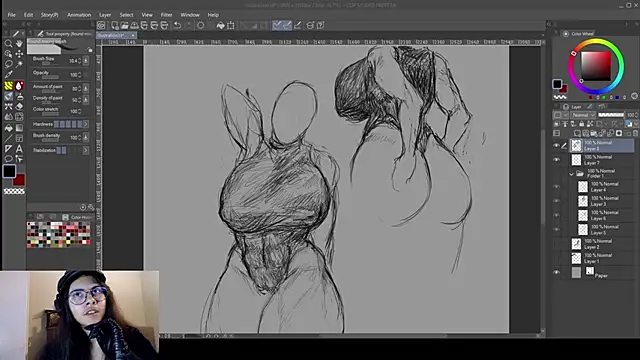The image size is (640, 360).
Task: Open Amount of paint dynamics button
Action: (x=86, y=88)
